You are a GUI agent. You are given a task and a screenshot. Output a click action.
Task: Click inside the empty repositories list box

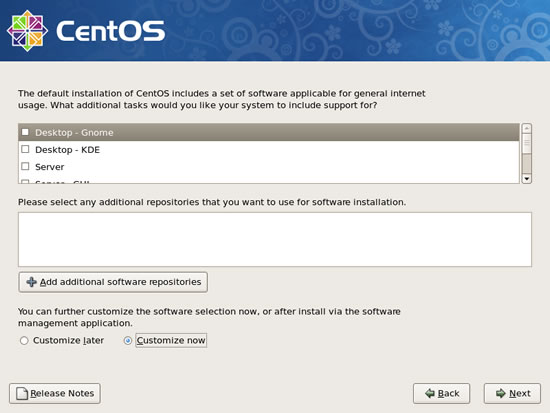pyautogui.click(x=275, y=239)
